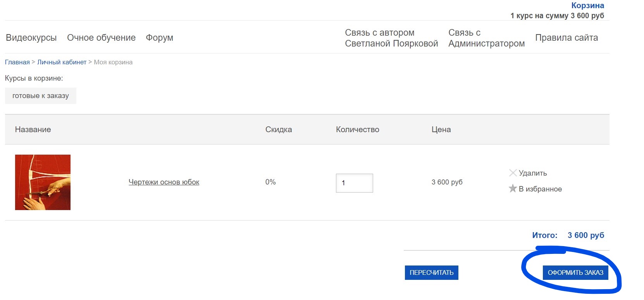Click the star icon to add to favorites
The height and width of the screenshot is (300, 644).
[513, 189]
